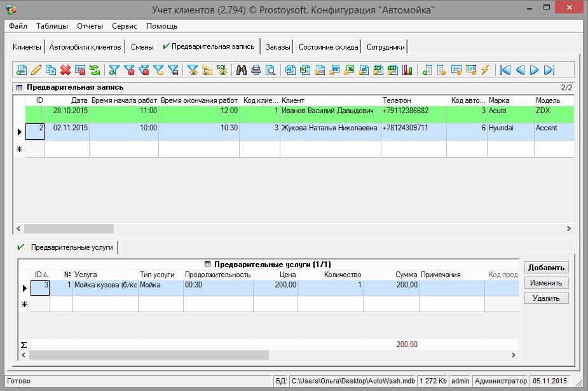This screenshot has height=391, width=588.
Task: Jump to first record arrow icon
Action: [x=505, y=70]
